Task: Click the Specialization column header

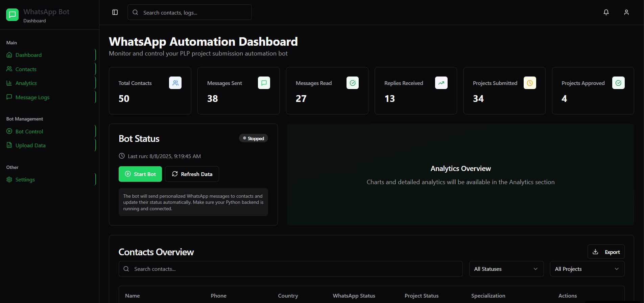Action: (488, 296)
